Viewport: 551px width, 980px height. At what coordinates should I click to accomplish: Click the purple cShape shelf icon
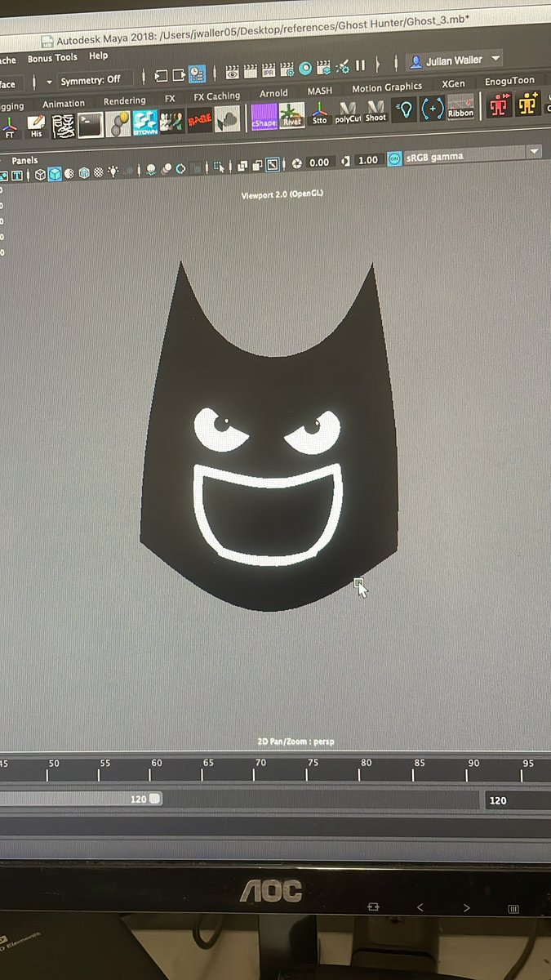click(x=264, y=115)
